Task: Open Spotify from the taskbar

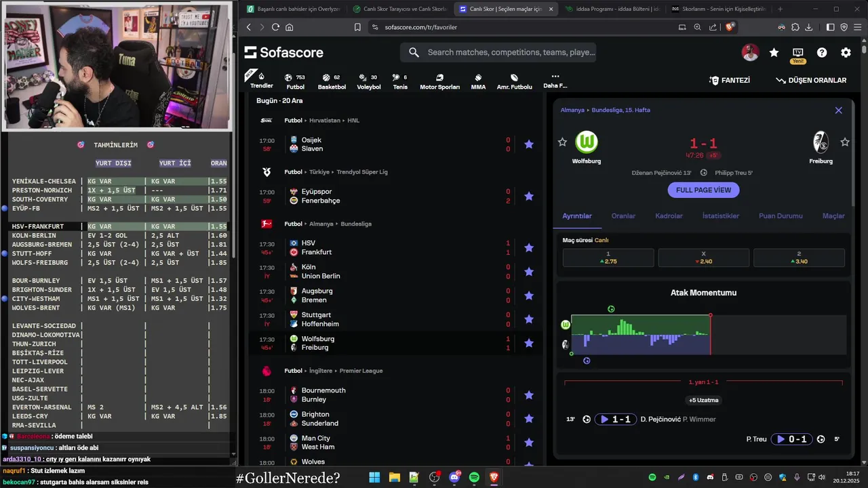Action: coord(474,478)
